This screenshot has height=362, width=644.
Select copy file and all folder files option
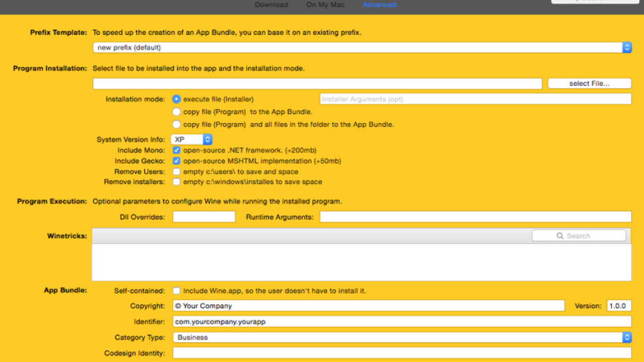[x=177, y=124]
